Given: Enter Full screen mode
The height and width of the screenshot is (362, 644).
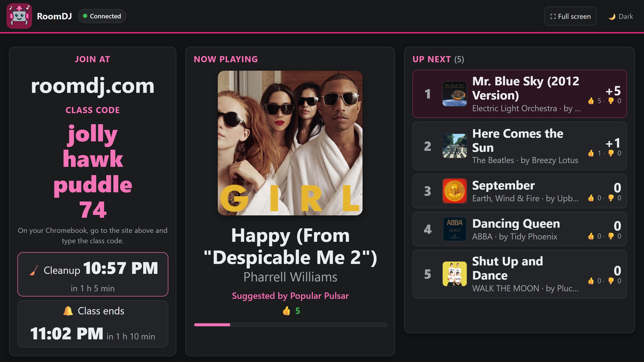Looking at the screenshot, I should click(x=570, y=16).
